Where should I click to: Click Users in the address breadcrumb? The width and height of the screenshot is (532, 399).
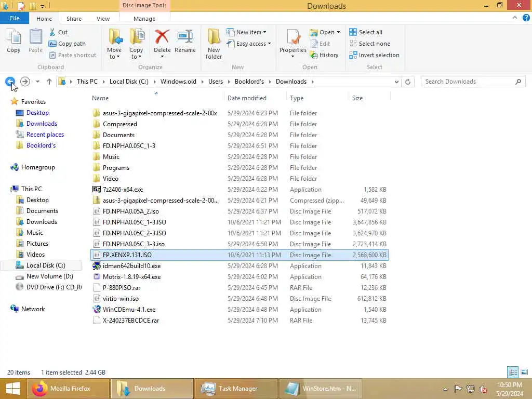216,82
